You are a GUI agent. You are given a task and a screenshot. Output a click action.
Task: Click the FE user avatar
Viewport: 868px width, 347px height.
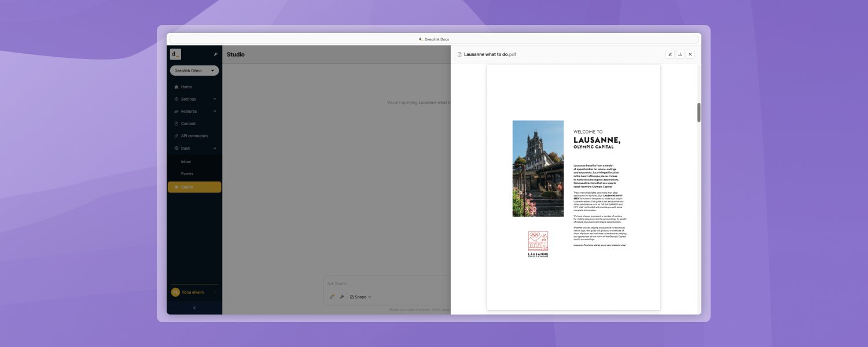(x=175, y=292)
